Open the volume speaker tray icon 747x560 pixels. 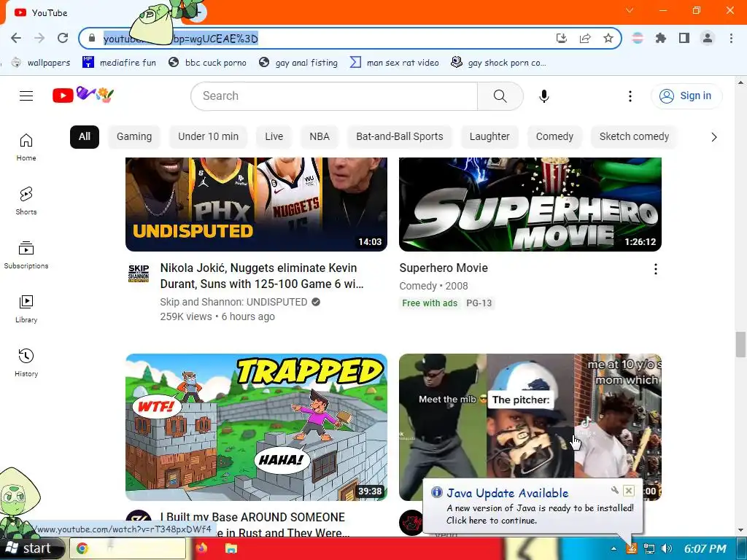[667, 548]
